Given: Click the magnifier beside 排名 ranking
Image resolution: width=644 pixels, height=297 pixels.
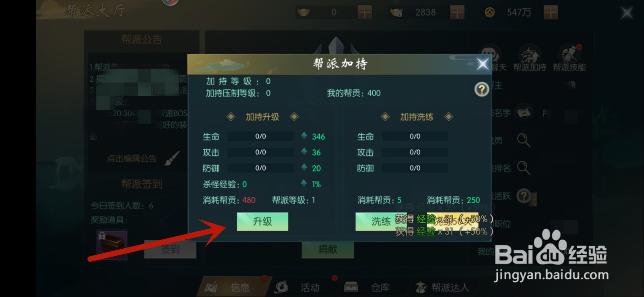Looking at the screenshot, I should coord(523,167).
